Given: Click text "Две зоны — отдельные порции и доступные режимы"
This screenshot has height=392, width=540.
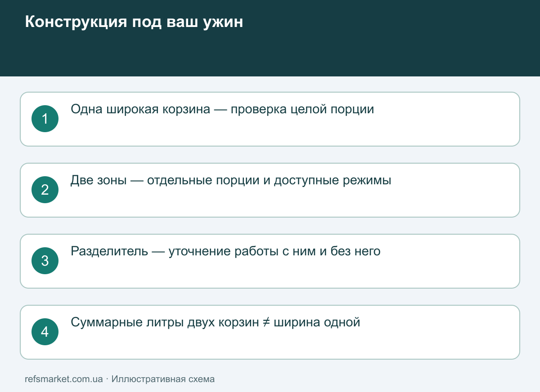Looking at the screenshot, I should 231,180.
